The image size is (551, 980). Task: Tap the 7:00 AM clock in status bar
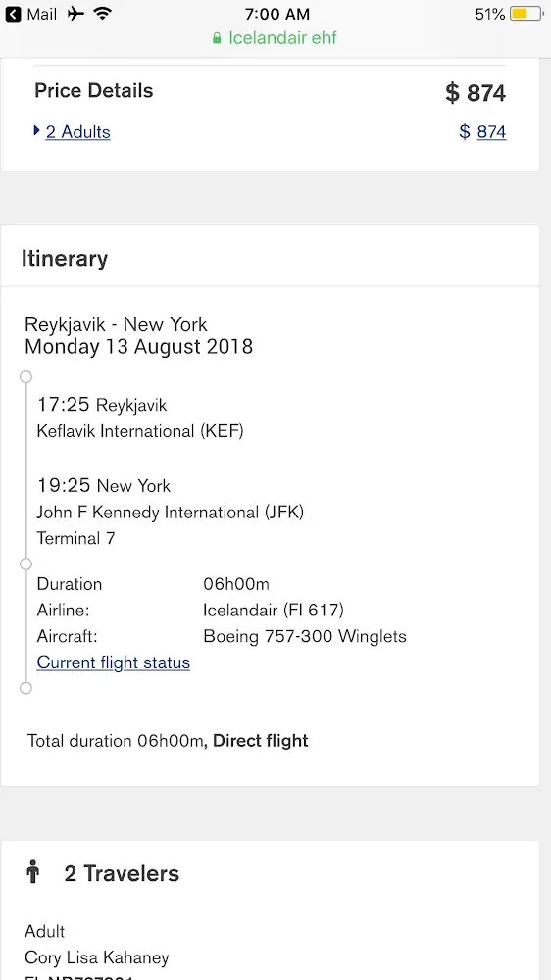[277, 14]
